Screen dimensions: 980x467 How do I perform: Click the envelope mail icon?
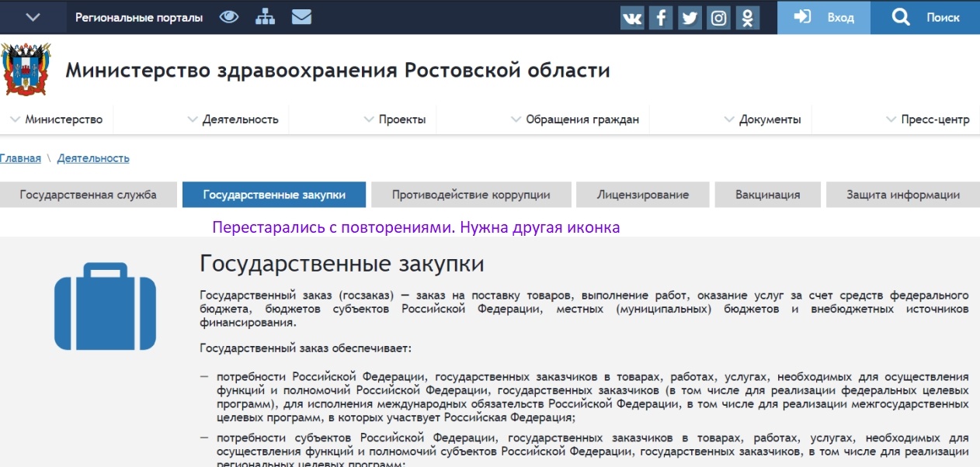click(301, 17)
